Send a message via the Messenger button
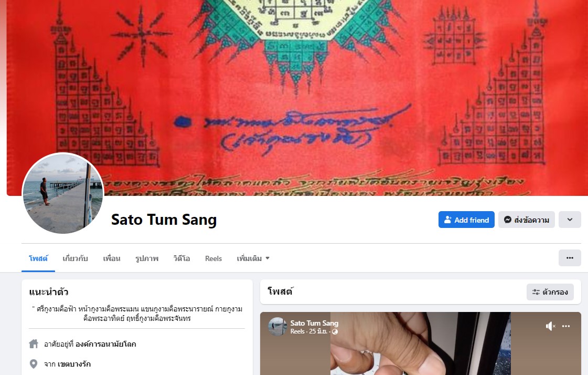The width and height of the screenshot is (588, 375). tap(526, 220)
